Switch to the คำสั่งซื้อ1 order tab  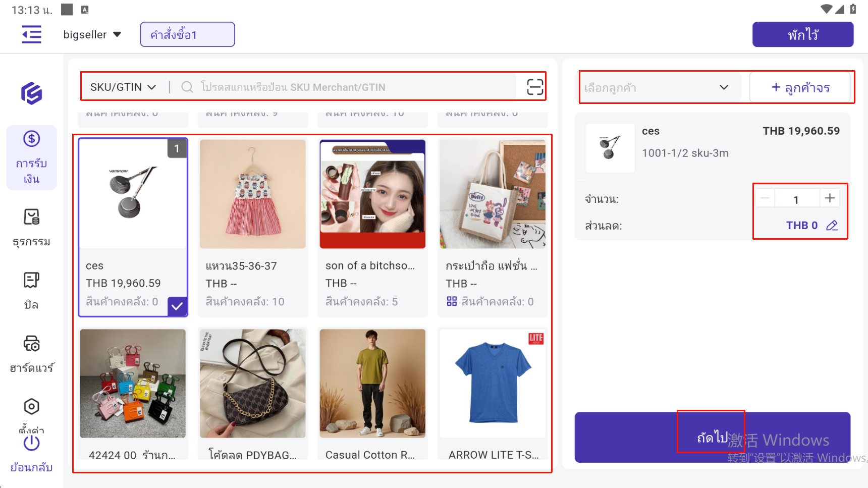pyautogui.click(x=187, y=35)
